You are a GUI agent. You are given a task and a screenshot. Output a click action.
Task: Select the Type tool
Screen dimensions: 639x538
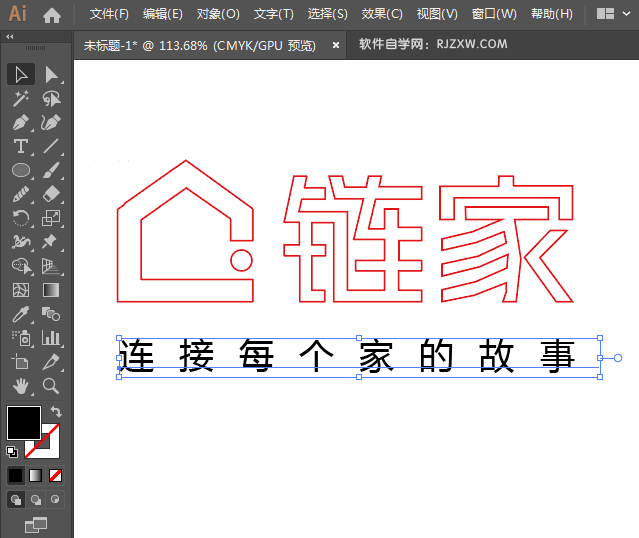pos(21,146)
